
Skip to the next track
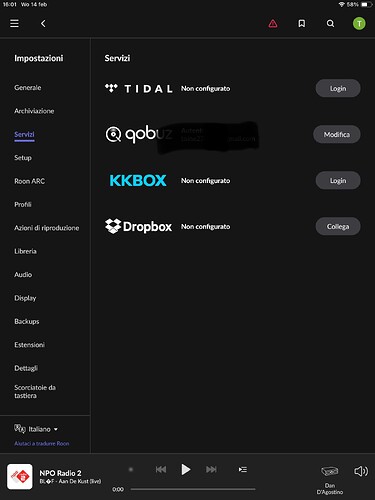pos(211,469)
